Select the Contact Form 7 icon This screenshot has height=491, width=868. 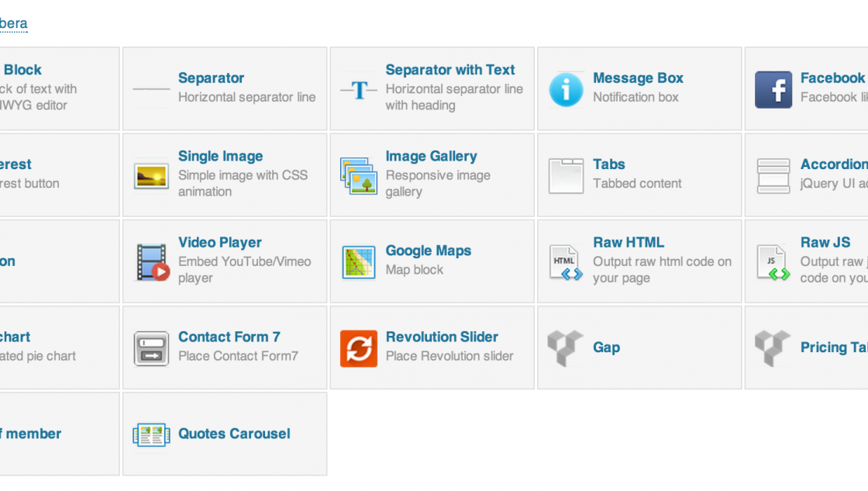point(151,348)
